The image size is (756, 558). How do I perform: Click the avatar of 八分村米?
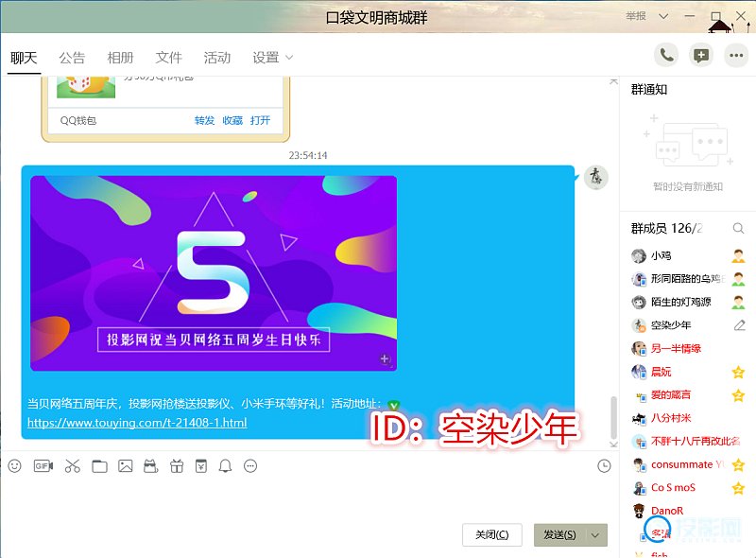[639, 418]
